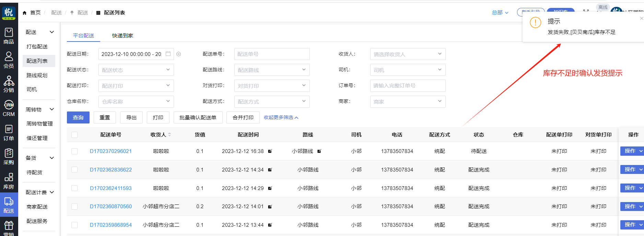644x236 pixels.
Task: Click the 悦 app logo
Action: pyautogui.click(x=9, y=13)
